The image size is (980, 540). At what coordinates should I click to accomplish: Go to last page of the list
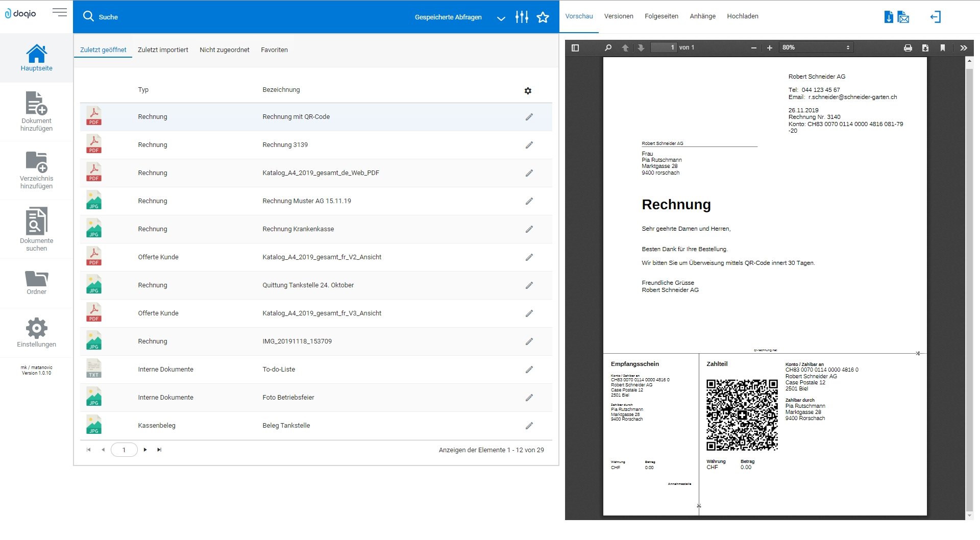[x=159, y=450]
